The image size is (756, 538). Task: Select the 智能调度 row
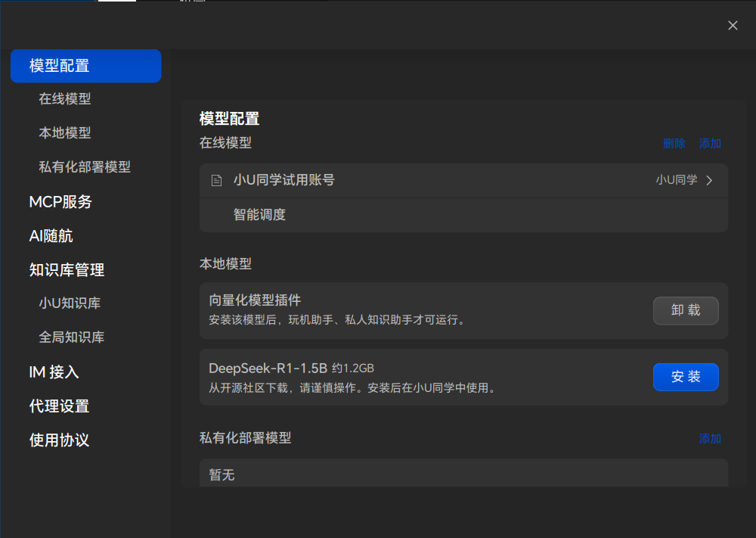tap(464, 215)
